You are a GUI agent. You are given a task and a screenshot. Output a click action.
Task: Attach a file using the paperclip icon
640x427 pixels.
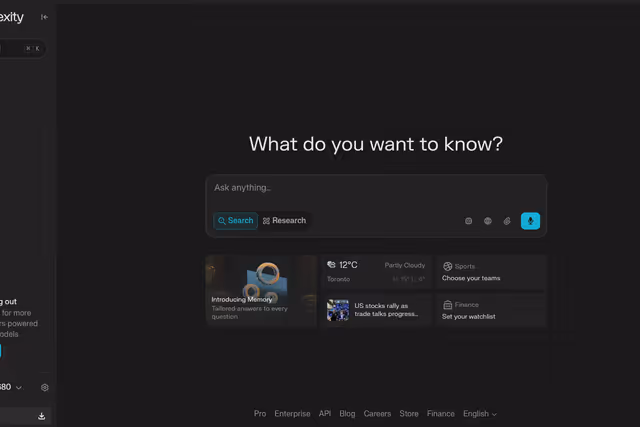pyautogui.click(x=507, y=221)
